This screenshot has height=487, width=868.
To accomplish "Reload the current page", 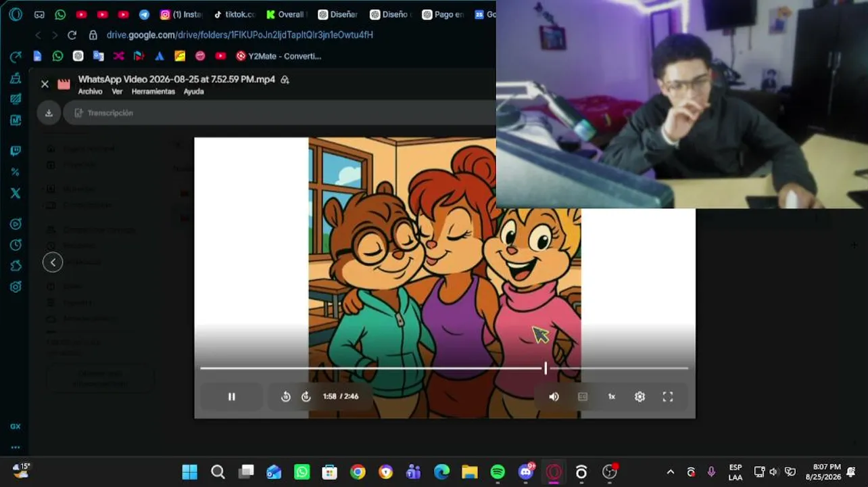I will click(72, 34).
